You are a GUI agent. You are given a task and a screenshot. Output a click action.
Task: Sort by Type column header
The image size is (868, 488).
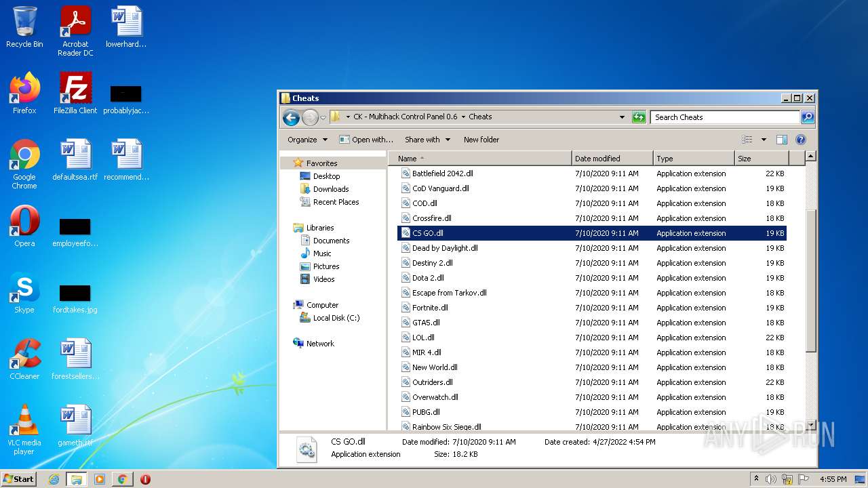[x=694, y=159]
